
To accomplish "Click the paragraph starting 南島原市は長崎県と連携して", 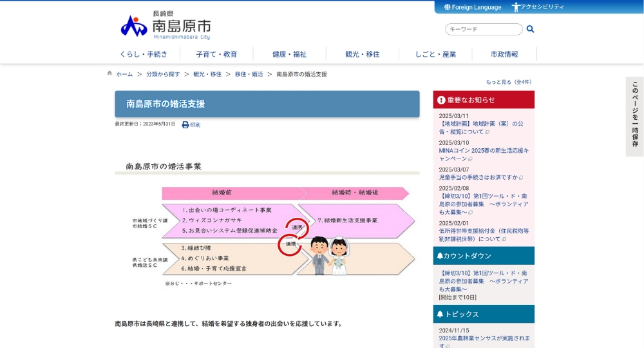I will click(229, 324).
